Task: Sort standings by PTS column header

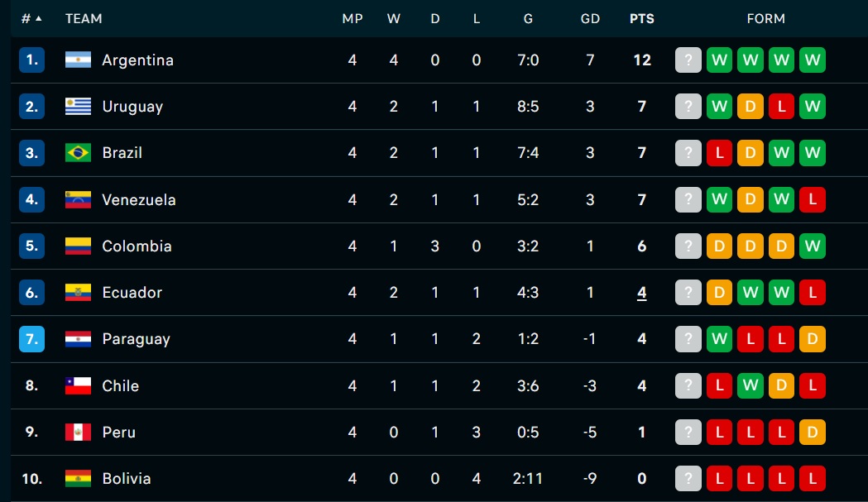Action: [x=641, y=19]
